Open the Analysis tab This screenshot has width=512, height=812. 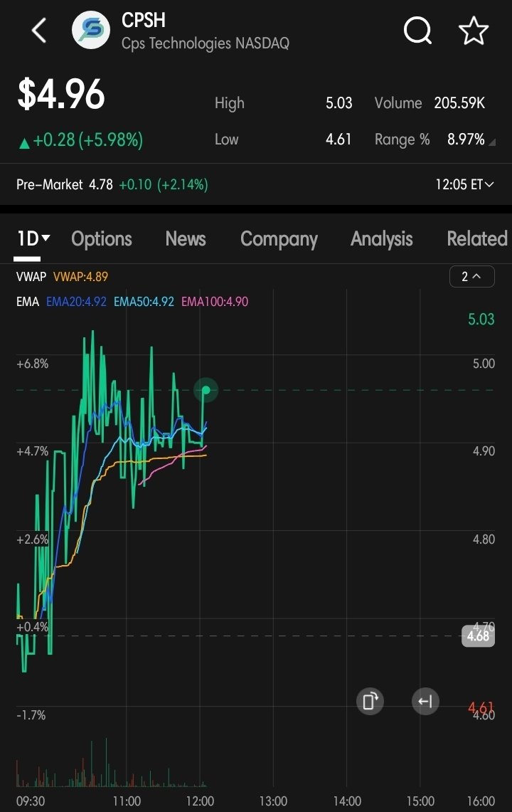click(382, 239)
